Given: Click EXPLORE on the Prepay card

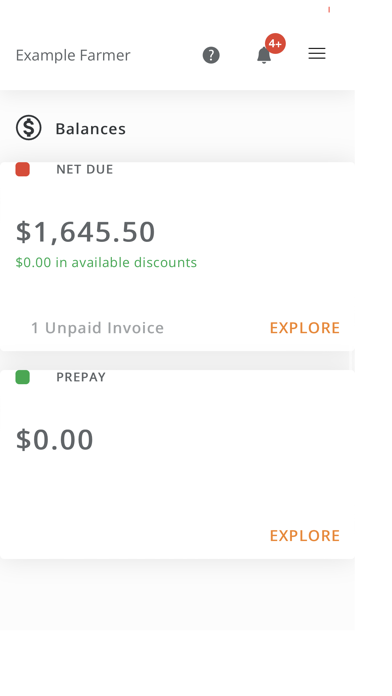Looking at the screenshot, I should [305, 535].
